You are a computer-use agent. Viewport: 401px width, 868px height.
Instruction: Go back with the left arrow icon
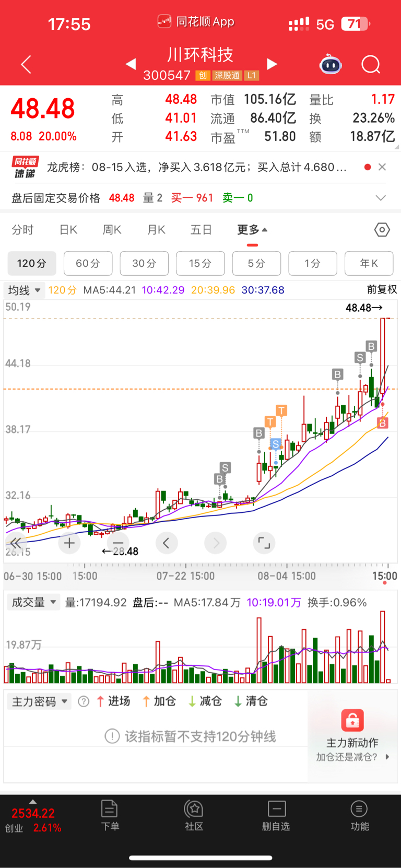(x=26, y=64)
